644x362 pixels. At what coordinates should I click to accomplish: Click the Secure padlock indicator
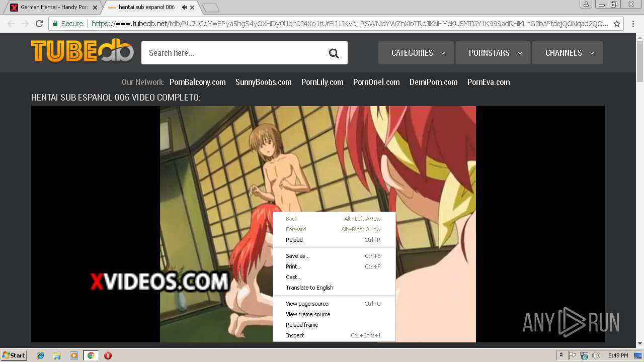(68, 24)
